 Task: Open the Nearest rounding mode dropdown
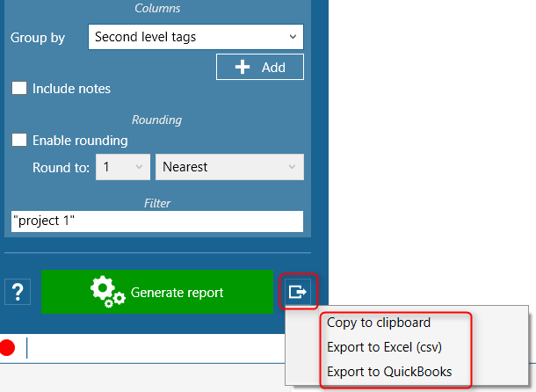(x=229, y=167)
